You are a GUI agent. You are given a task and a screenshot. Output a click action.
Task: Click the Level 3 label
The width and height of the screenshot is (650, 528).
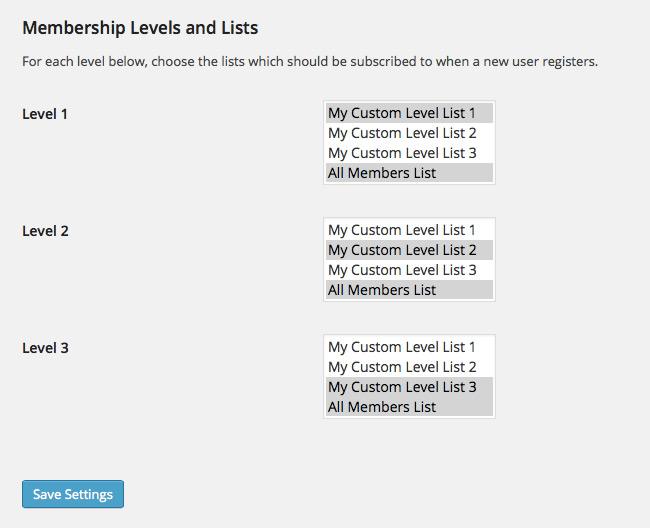click(x=45, y=348)
